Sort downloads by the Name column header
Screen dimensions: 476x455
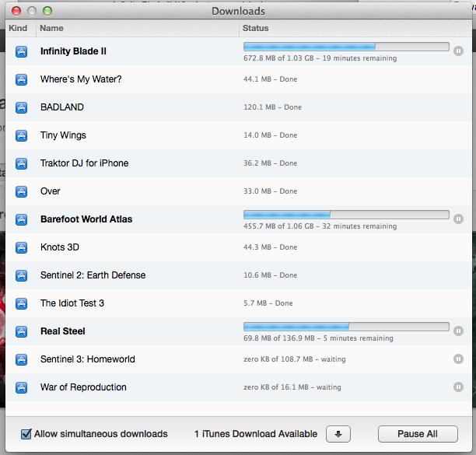[138, 28]
